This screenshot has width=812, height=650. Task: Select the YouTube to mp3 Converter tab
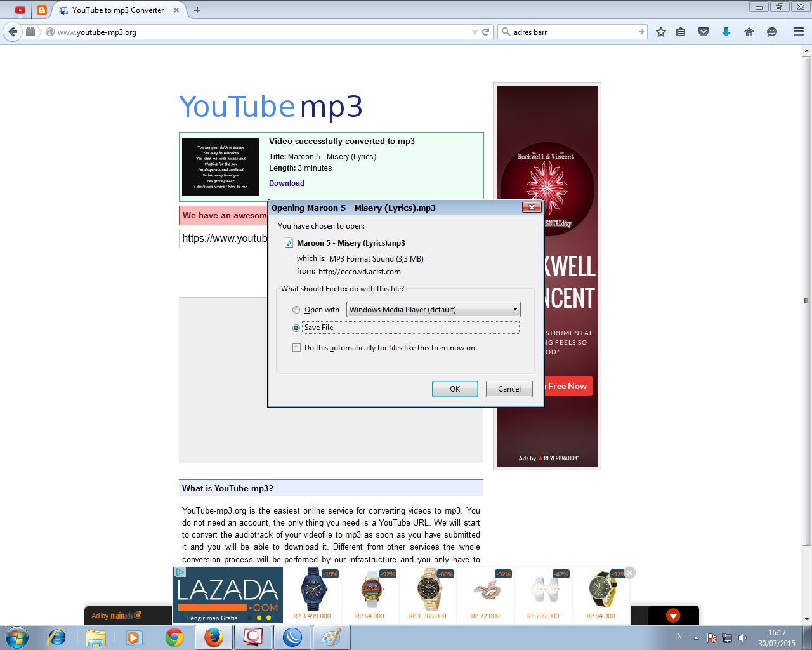point(118,10)
